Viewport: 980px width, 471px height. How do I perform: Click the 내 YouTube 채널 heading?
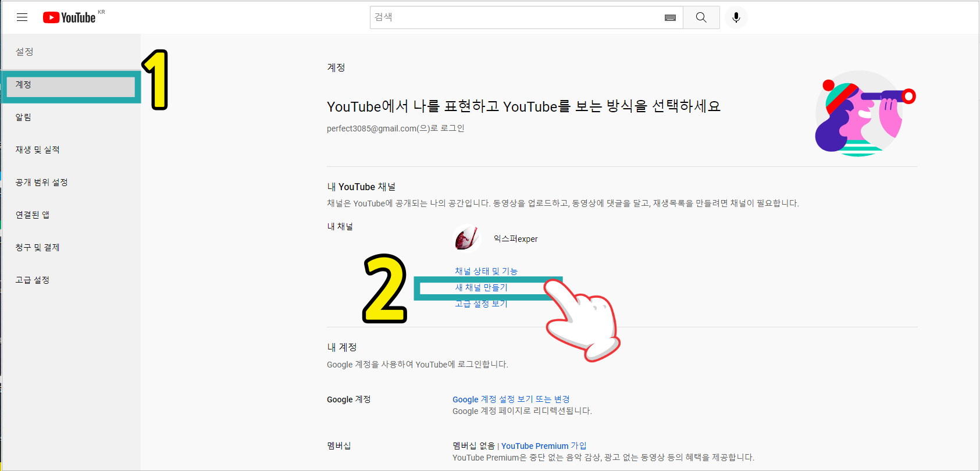tap(361, 187)
